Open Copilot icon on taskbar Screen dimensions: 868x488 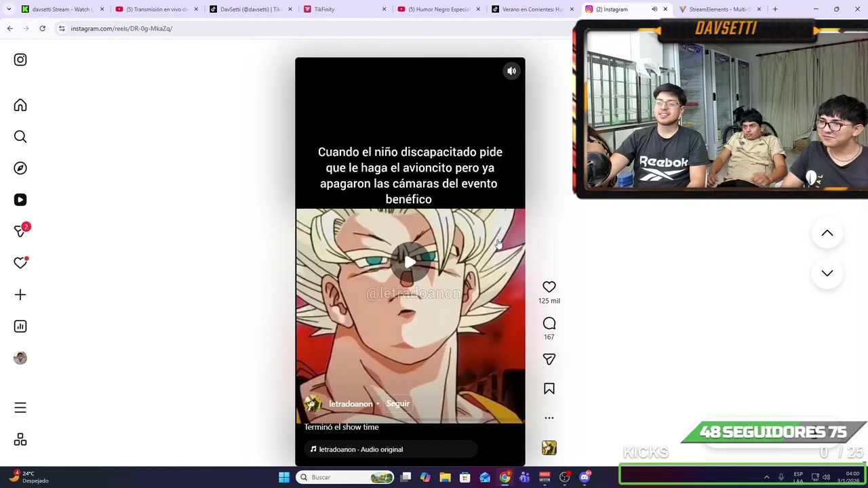(x=425, y=477)
